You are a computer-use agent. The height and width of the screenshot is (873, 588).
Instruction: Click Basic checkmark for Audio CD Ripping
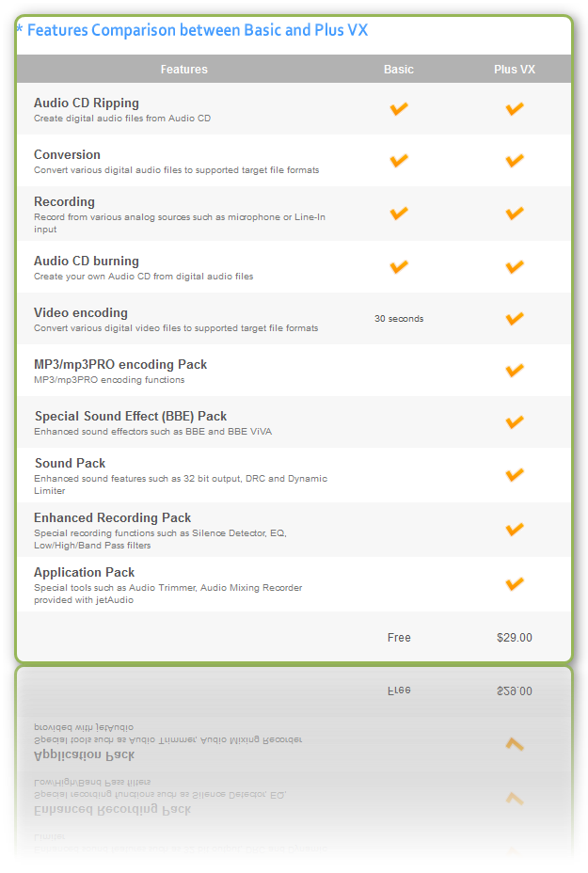pyautogui.click(x=399, y=109)
